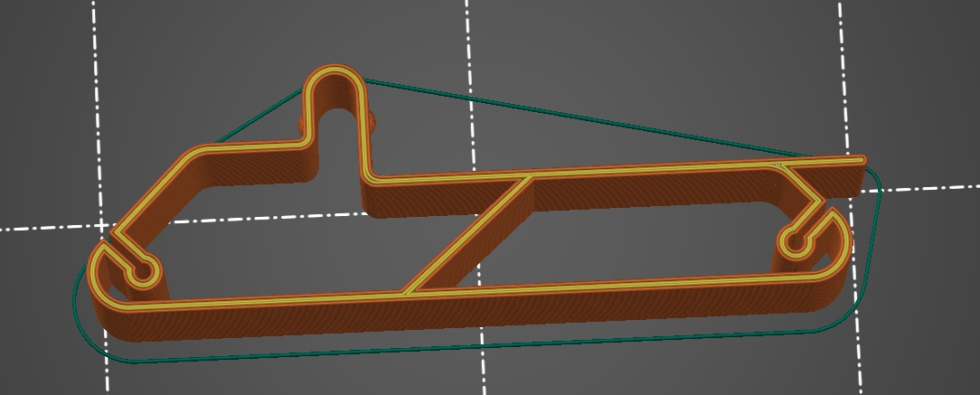The height and width of the screenshot is (395, 980).
Task: Click the rightmost vertical dashed grid line
Action: click(844, 72)
